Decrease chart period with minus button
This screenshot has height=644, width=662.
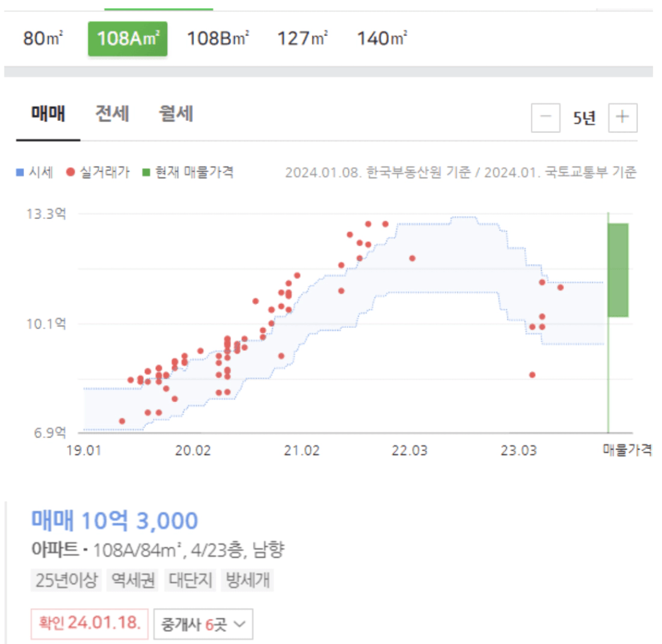(x=545, y=117)
